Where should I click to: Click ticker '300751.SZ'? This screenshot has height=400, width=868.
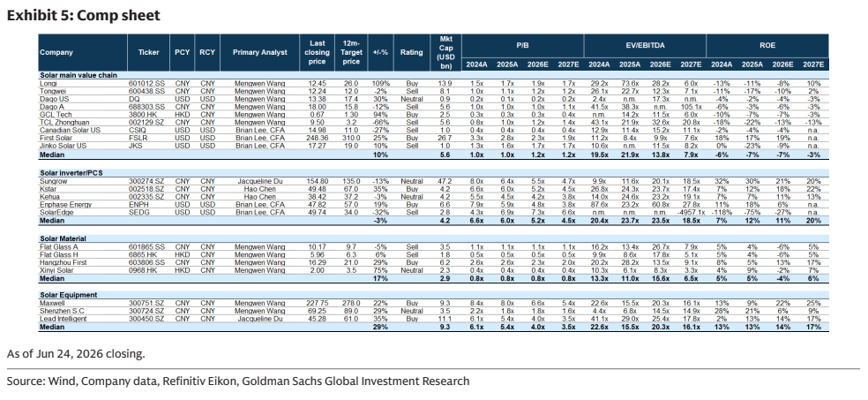148,304
